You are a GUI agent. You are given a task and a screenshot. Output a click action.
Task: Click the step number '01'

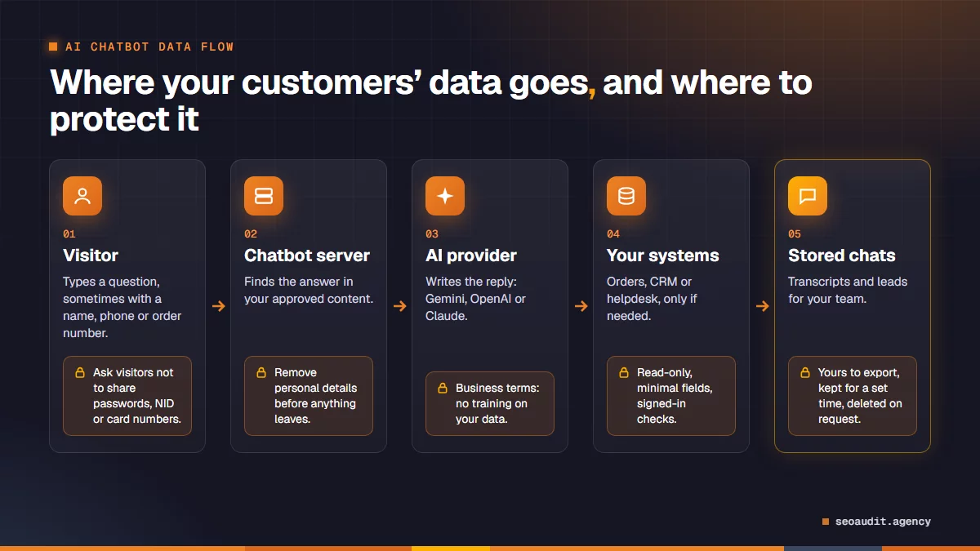(69, 234)
